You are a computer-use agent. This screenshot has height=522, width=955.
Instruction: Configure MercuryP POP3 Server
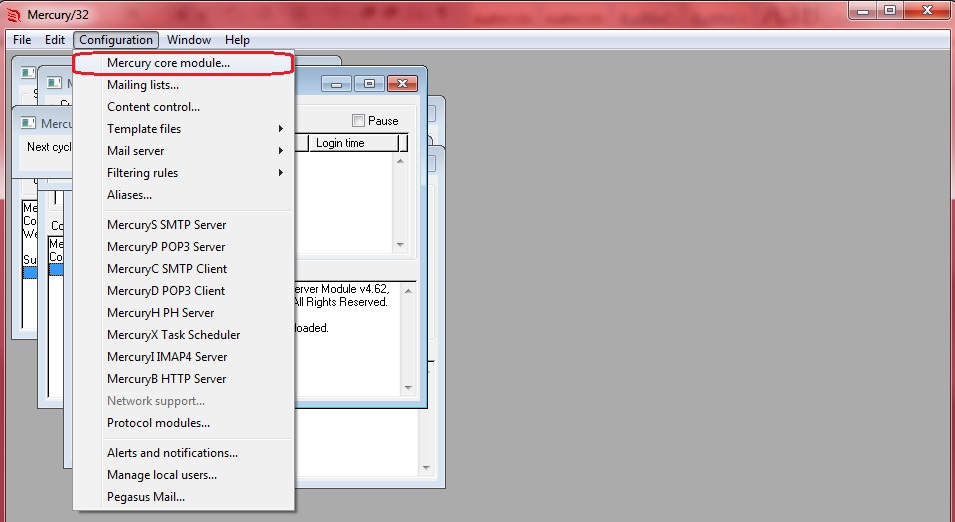pyautogui.click(x=183, y=247)
